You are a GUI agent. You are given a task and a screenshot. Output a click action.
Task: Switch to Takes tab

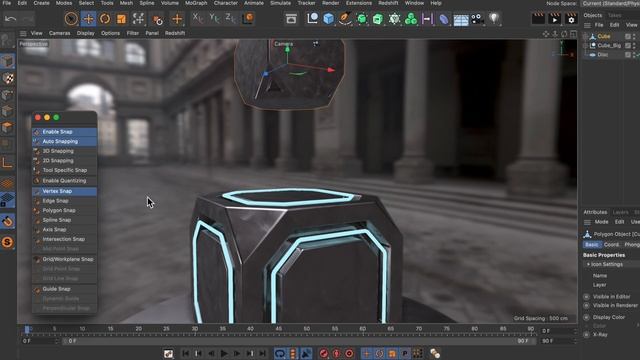point(614,16)
